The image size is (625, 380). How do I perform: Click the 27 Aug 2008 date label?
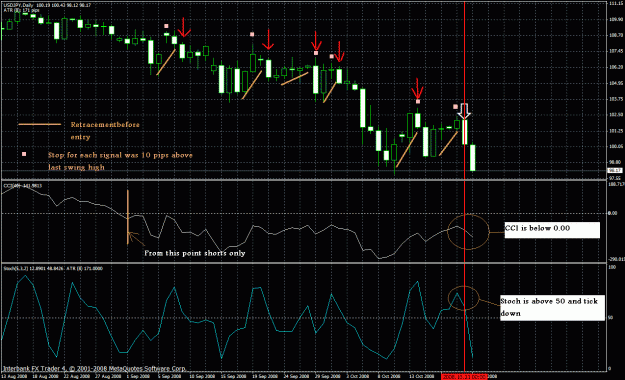coord(108,376)
